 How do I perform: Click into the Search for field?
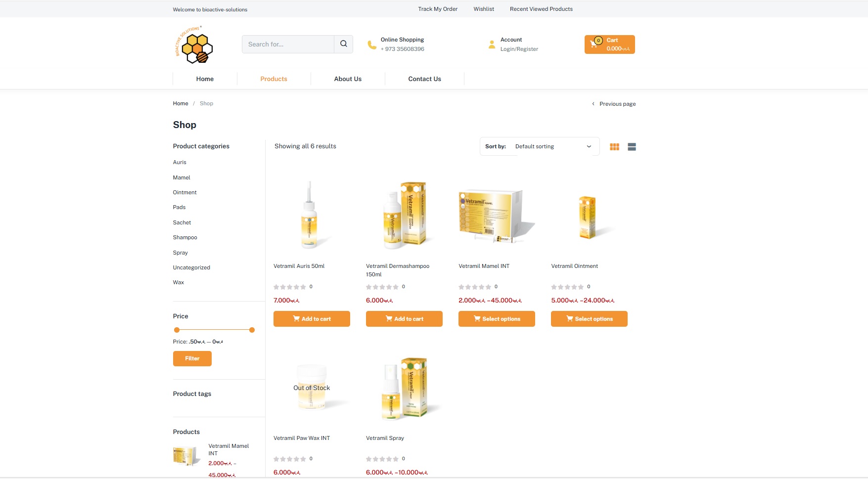point(288,44)
